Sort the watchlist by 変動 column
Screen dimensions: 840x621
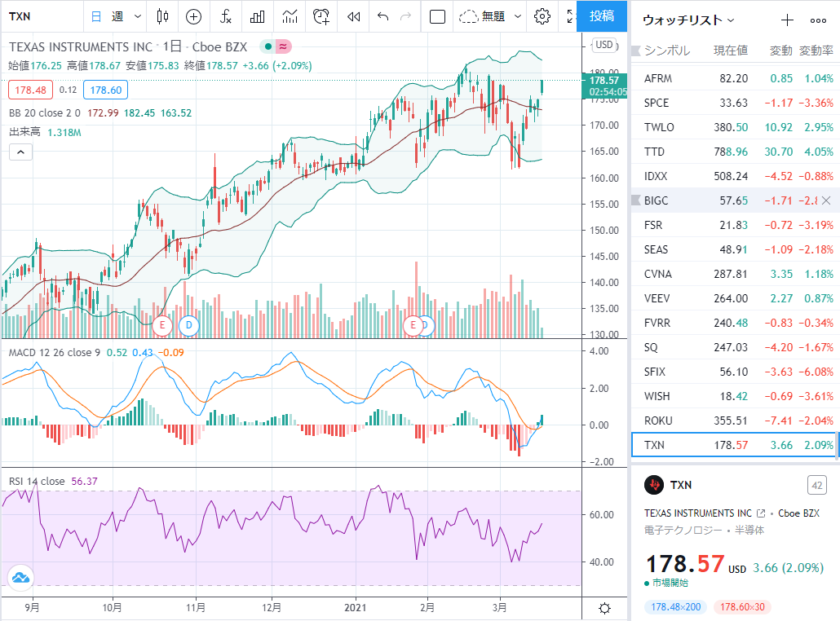tap(781, 51)
